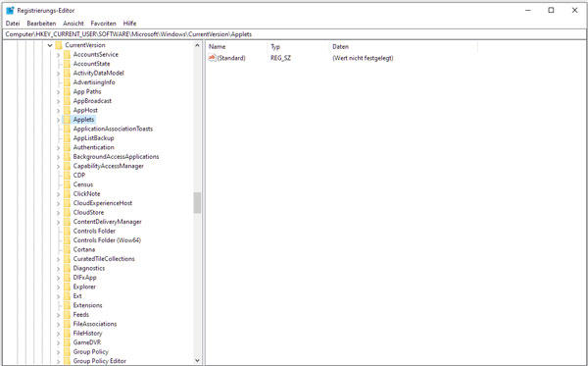This screenshot has height=366, width=588.
Task: Open the Hilfe menu
Action: (129, 24)
